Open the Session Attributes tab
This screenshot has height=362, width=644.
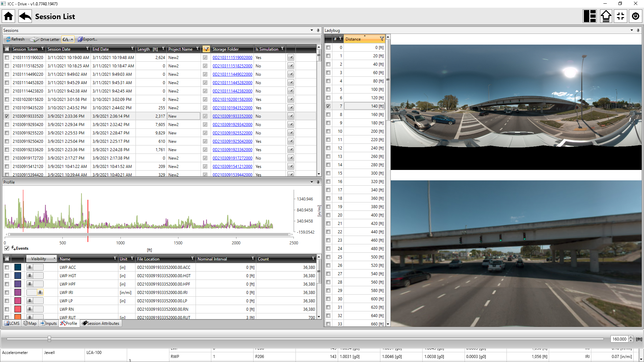101,323
